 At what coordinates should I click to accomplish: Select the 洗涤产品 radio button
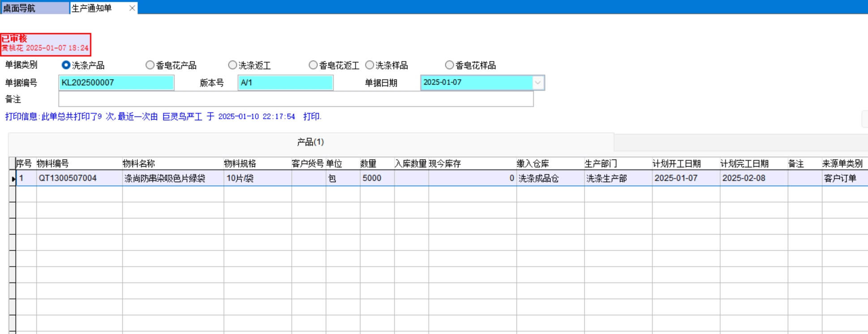[66, 65]
